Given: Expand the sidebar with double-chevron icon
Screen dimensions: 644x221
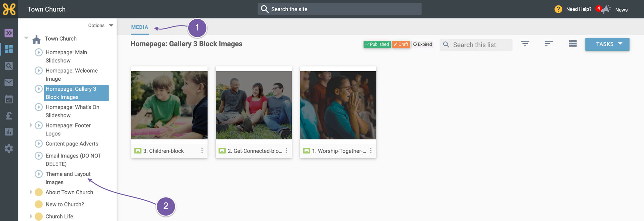Looking at the screenshot, I should [9, 33].
